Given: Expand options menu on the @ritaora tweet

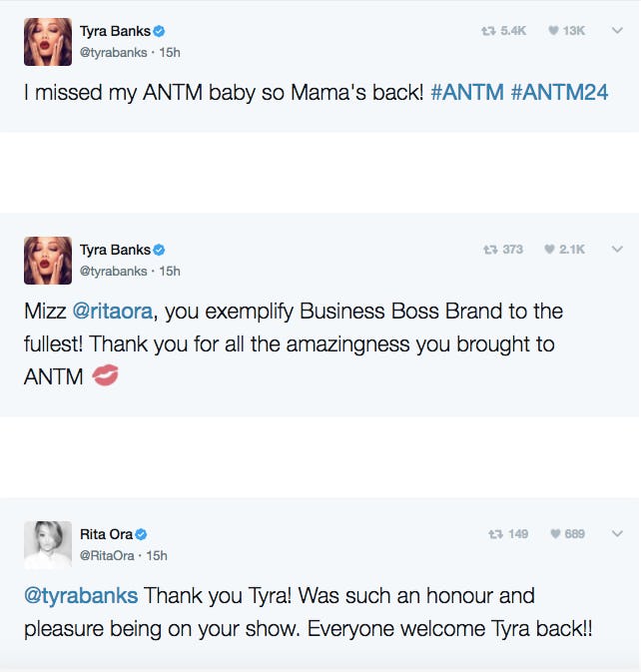Looking at the screenshot, I should (616, 250).
